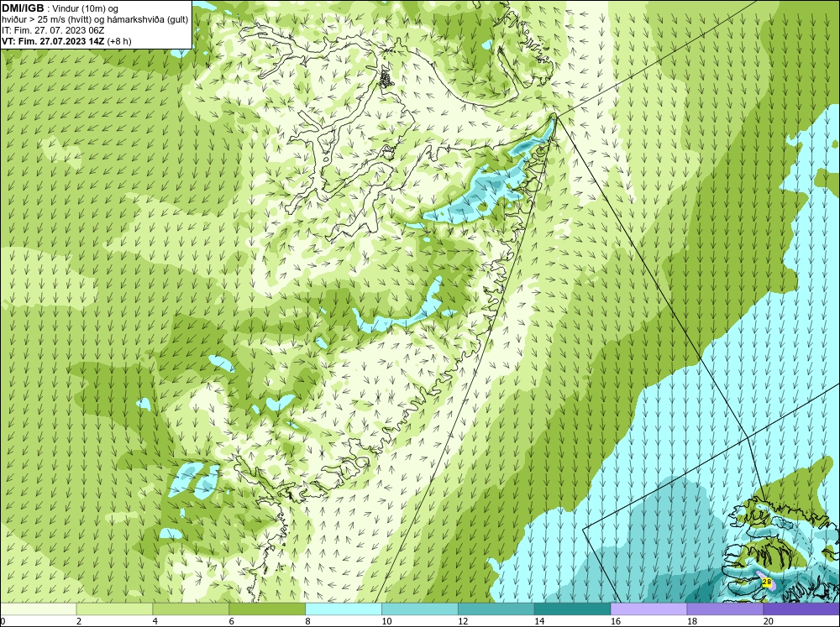Screen dimensions: 840x627
Task: Select the teal 12–14 m/s legend swatch
Action: tap(496, 609)
